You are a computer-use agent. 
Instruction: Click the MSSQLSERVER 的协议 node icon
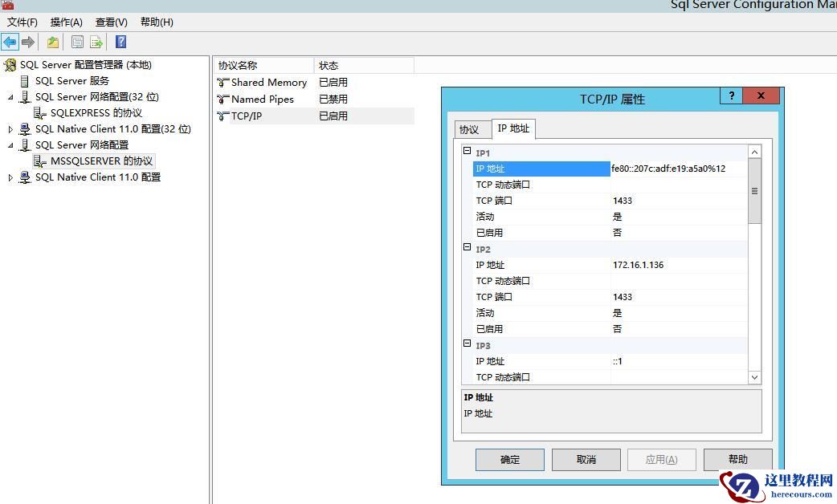41,161
